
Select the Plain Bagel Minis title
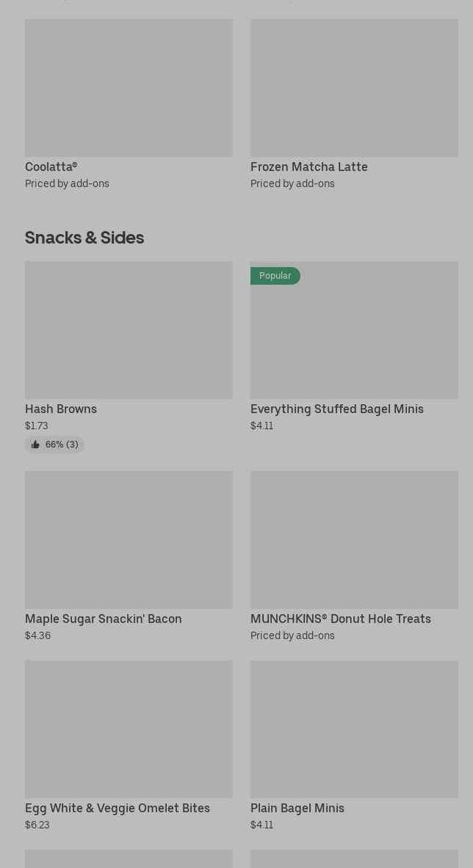point(297,808)
